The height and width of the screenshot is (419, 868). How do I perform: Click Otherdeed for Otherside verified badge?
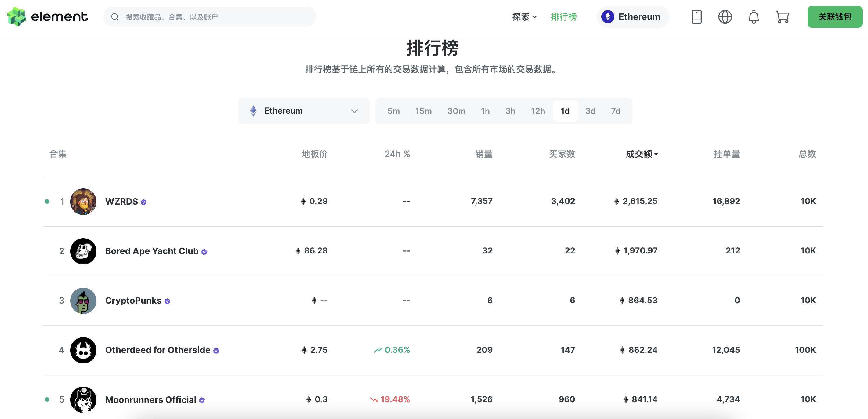click(x=216, y=351)
